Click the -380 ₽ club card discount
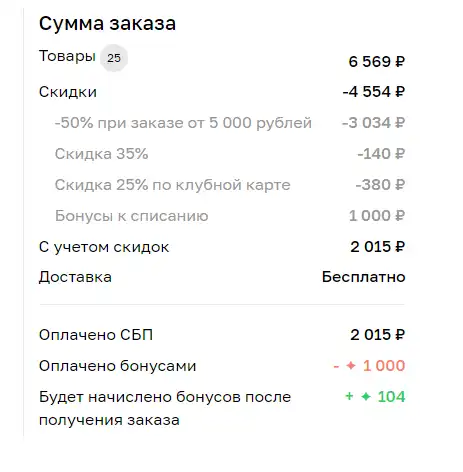 380,185
